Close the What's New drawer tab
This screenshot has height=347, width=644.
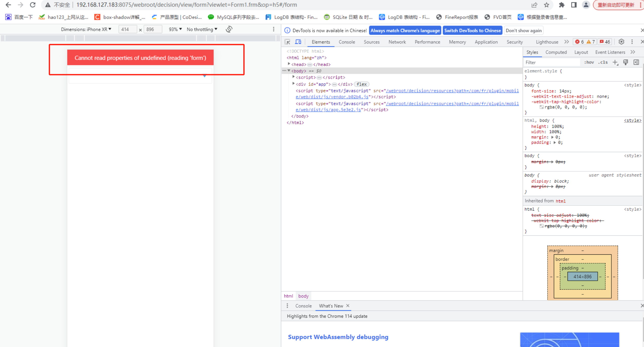(348, 306)
